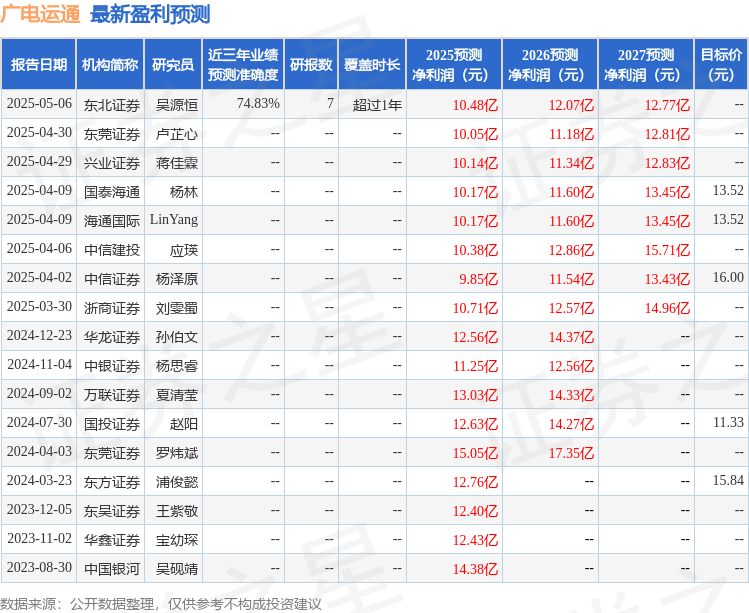Click 12.07亿 profit value
The height and width of the screenshot is (613, 749).
[x=571, y=105]
